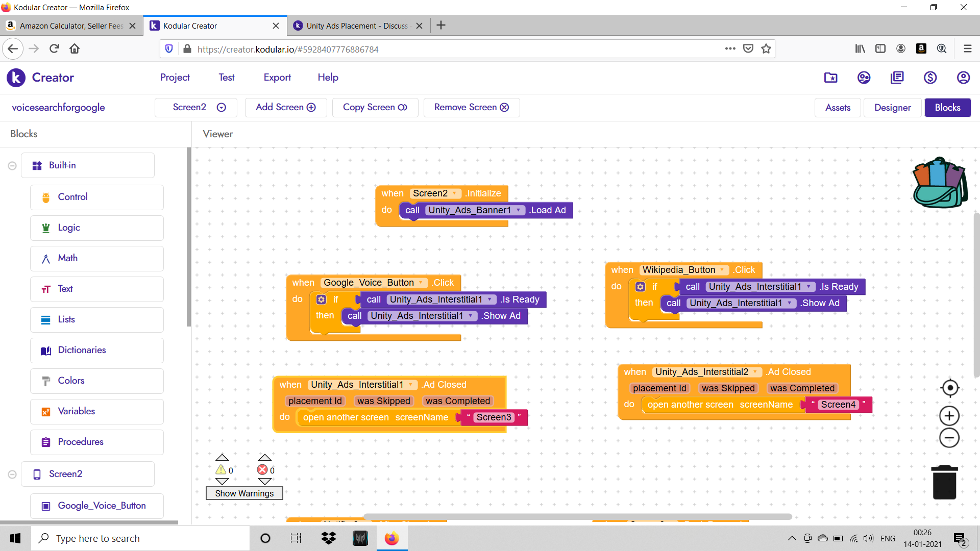Collapse the Screen2 component tree
The width and height of the screenshot is (980, 551).
12,474
